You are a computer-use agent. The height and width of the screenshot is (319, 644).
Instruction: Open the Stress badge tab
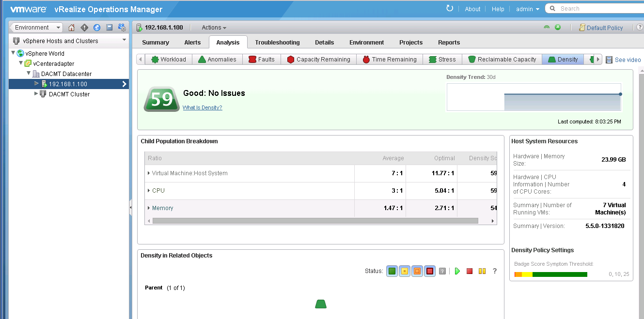coord(442,60)
